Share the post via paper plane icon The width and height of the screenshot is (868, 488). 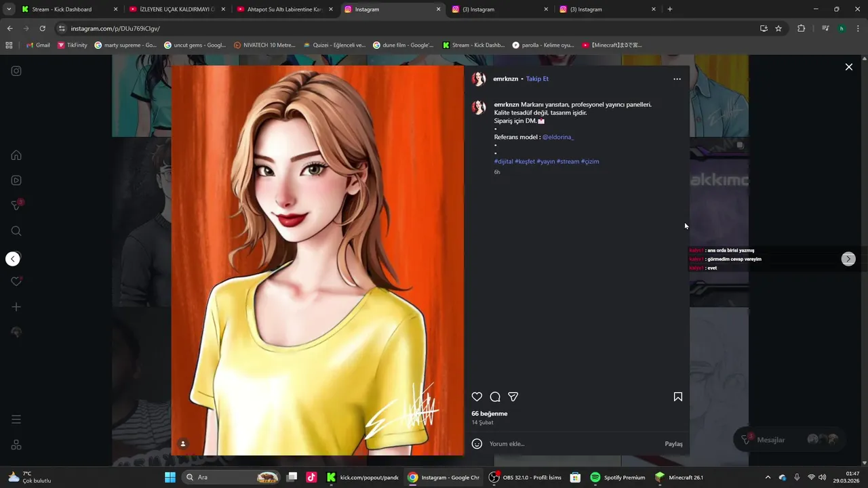coord(513,397)
